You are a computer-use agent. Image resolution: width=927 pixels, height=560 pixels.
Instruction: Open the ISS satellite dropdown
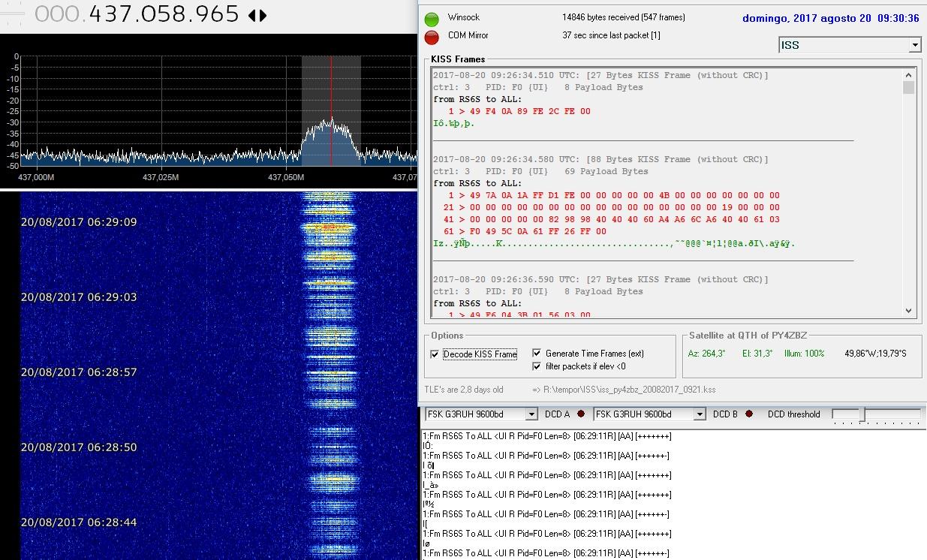click(914, 45)
